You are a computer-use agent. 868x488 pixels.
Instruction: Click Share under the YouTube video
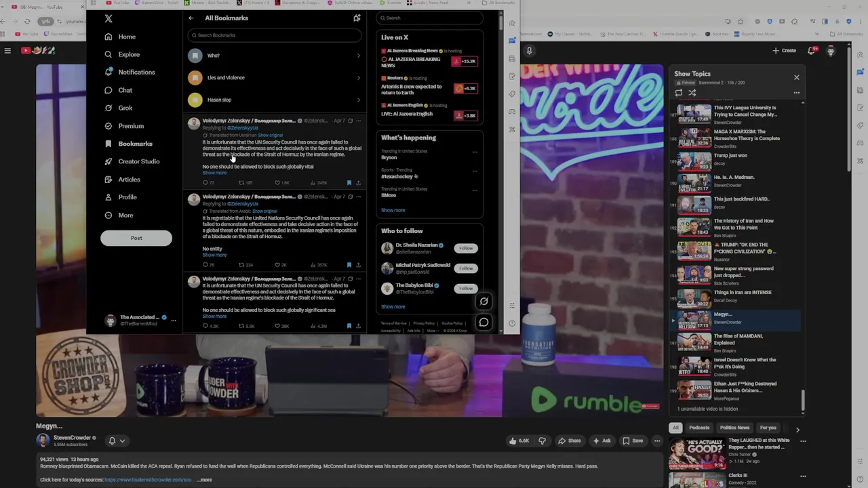(x=570, y=441)
